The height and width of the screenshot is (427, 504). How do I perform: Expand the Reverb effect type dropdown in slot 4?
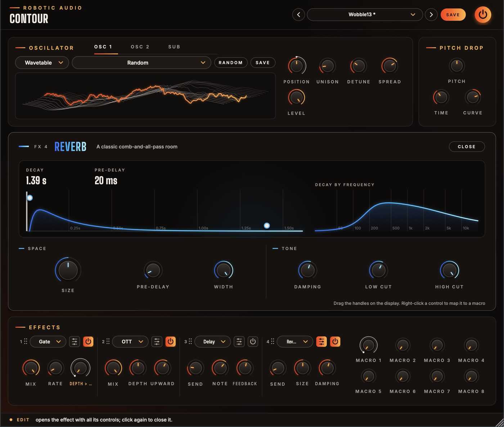click(x=295, y=342)
